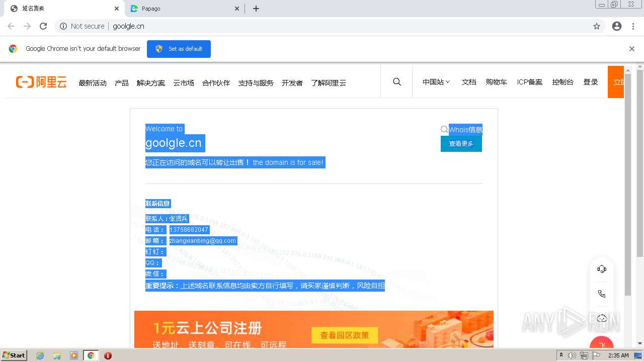Screen dimensions: 644x362
Task: Click the 查看园区政策 banner button
Action: coord(345,335)
